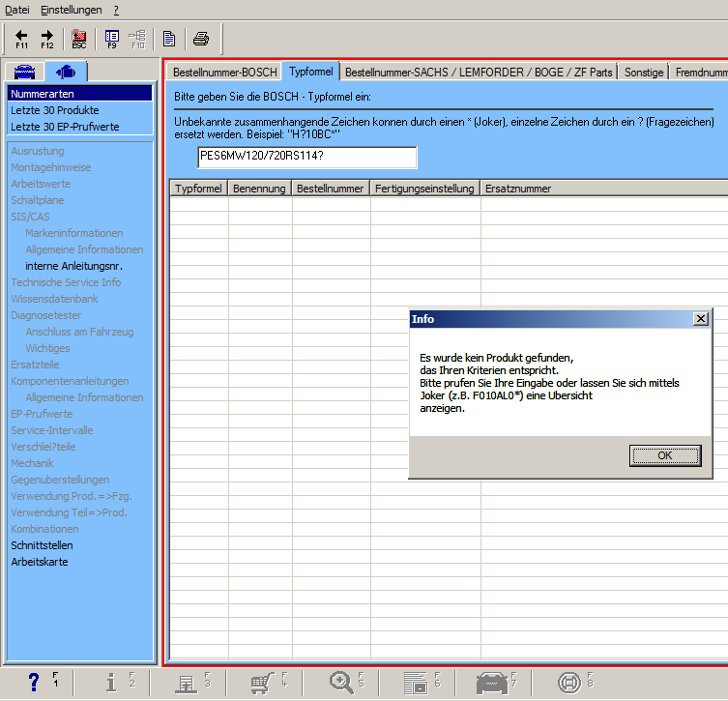Select the Typformel tab
This screenshot has width=728, height=701.
(311, 72)
